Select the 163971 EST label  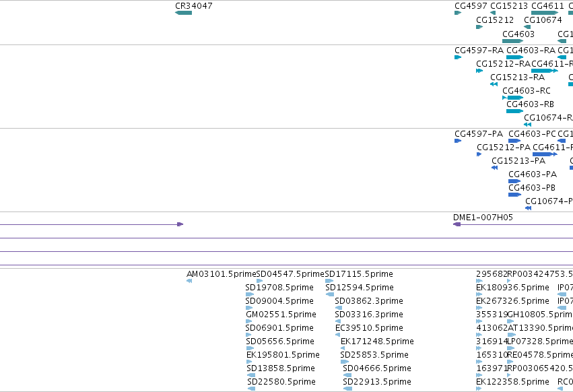tap(492, 368)
